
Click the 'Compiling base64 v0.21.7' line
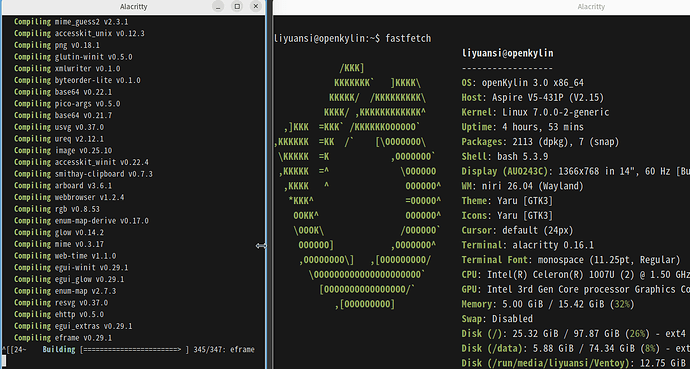[63, 115]
